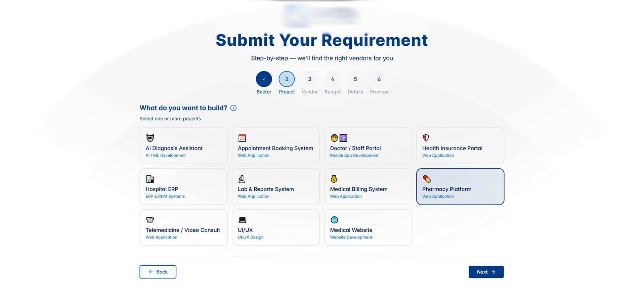
Task: Click the 'Health Insurance Portal' title text
Action: pyautogui.click(x=452, y=148)
